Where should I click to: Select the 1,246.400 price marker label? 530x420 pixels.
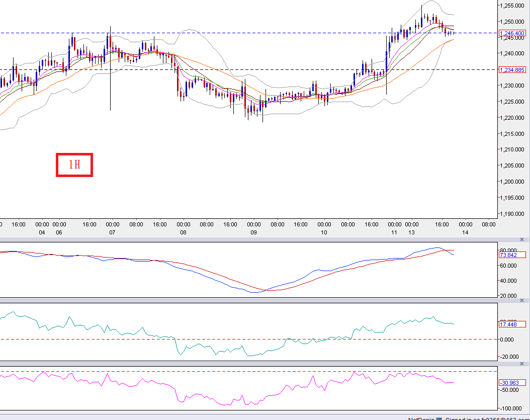512,33
